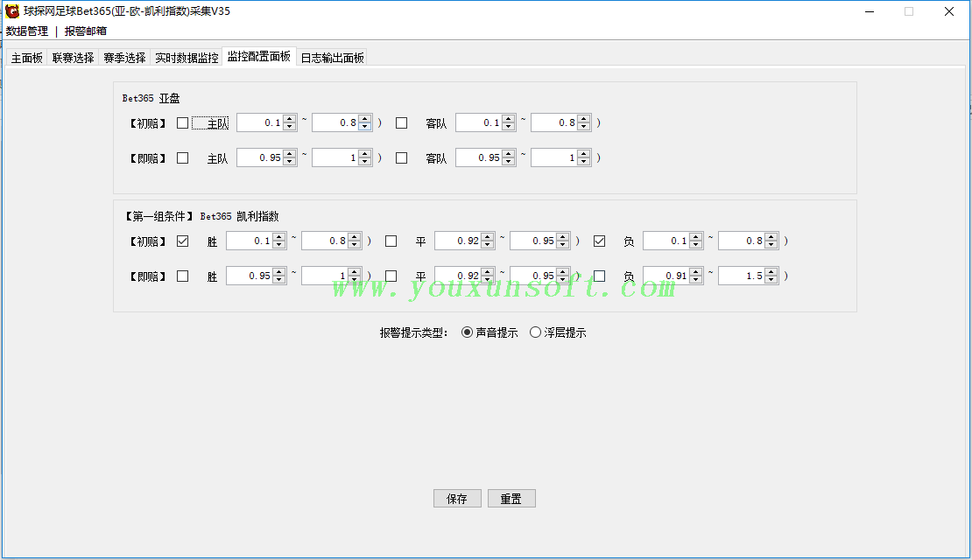Screen dimensions: 972x560
Task: Enable 亚盘 初赔 主队 checkbox
Action: [x=182, y=122]
